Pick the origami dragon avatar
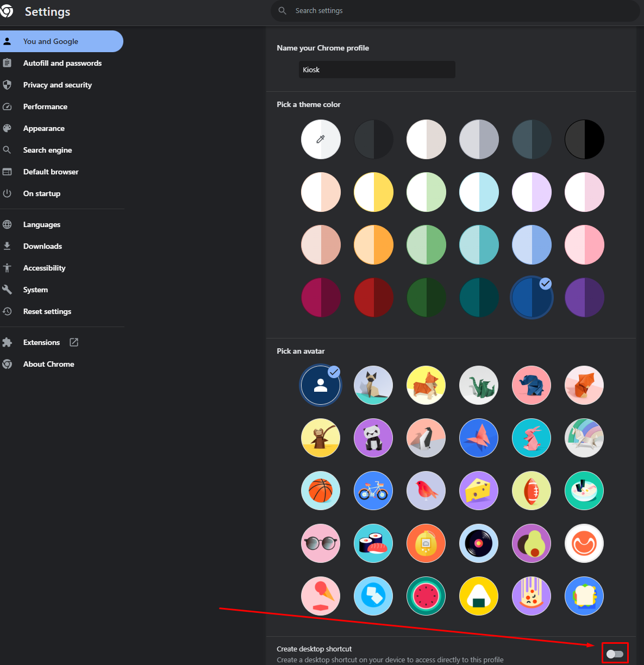644x665 pixels. 479,386
